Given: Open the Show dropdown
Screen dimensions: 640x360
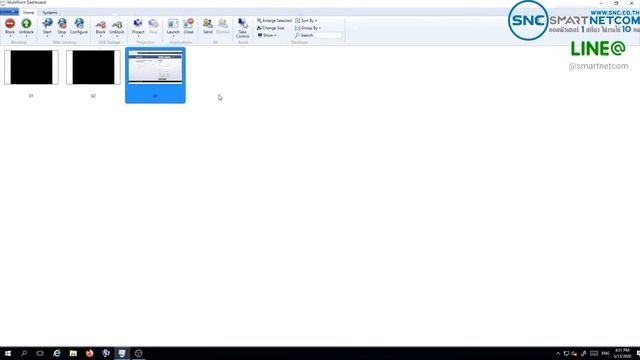Looking at the screenshot, I should (x=267, y=35).
